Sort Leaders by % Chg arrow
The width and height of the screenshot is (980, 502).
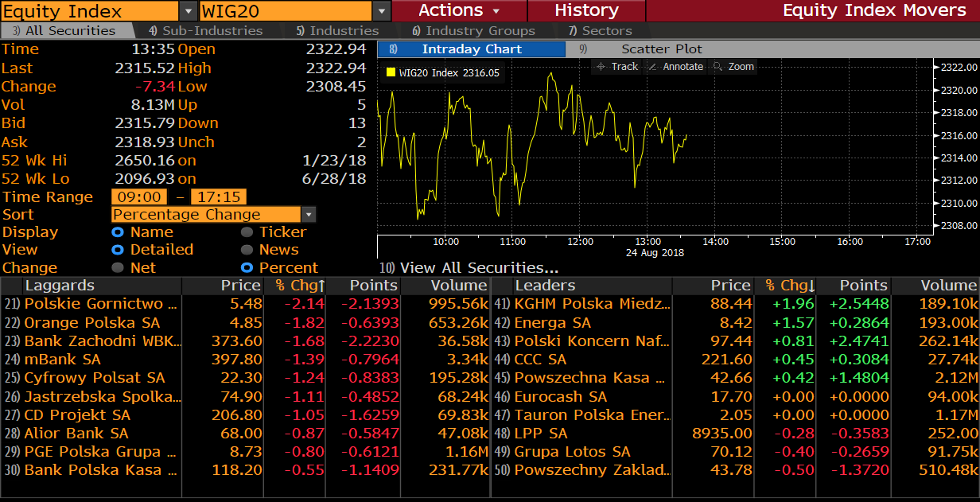811,286
